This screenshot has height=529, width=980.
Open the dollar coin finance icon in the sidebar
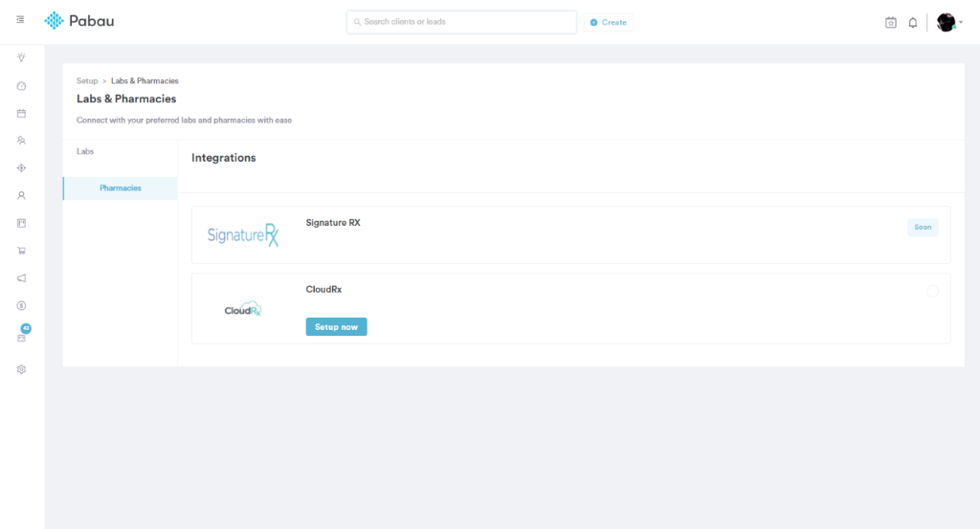coord(21,305)
